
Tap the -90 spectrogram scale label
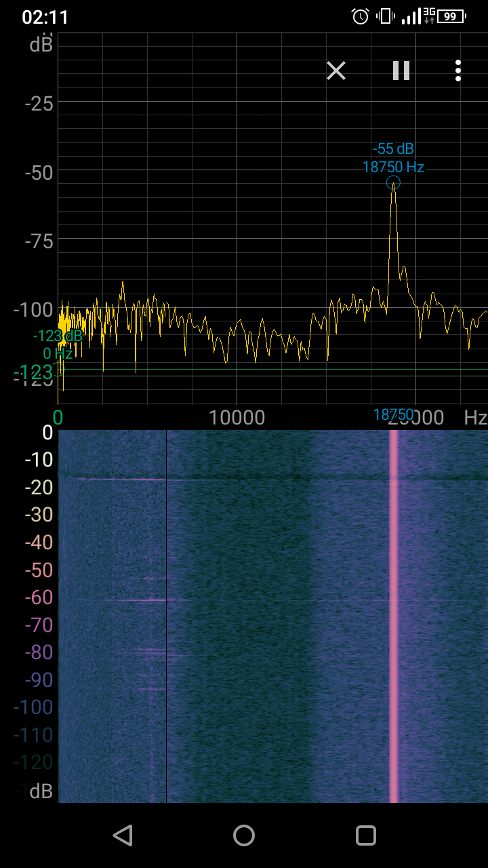point(39,679)
